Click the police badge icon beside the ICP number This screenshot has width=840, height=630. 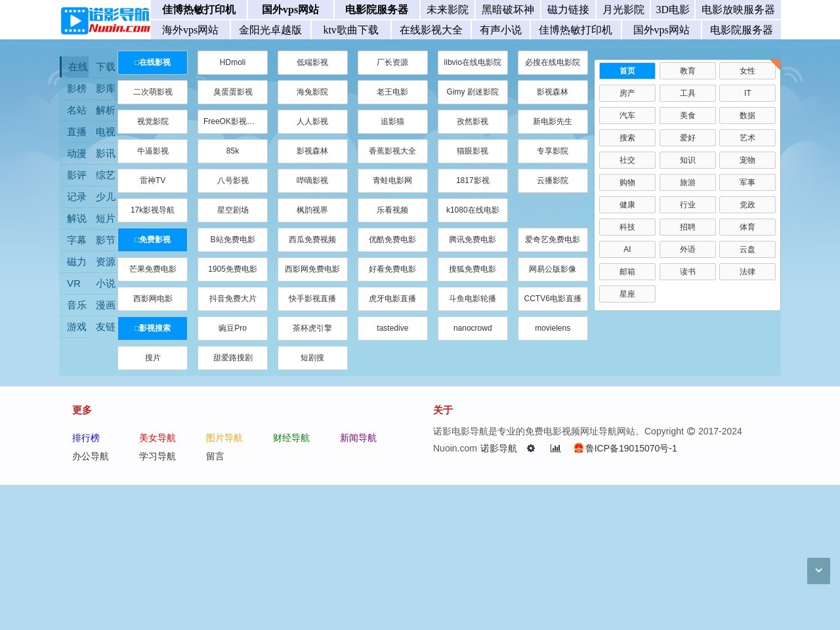(x=578, y=448)
